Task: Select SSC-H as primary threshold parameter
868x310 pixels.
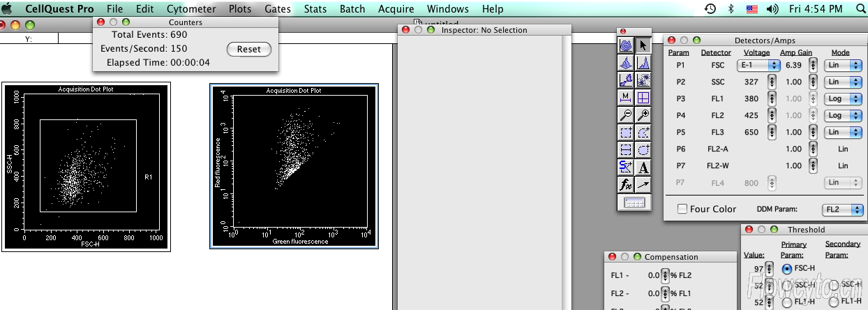Action: coord(787,285)
